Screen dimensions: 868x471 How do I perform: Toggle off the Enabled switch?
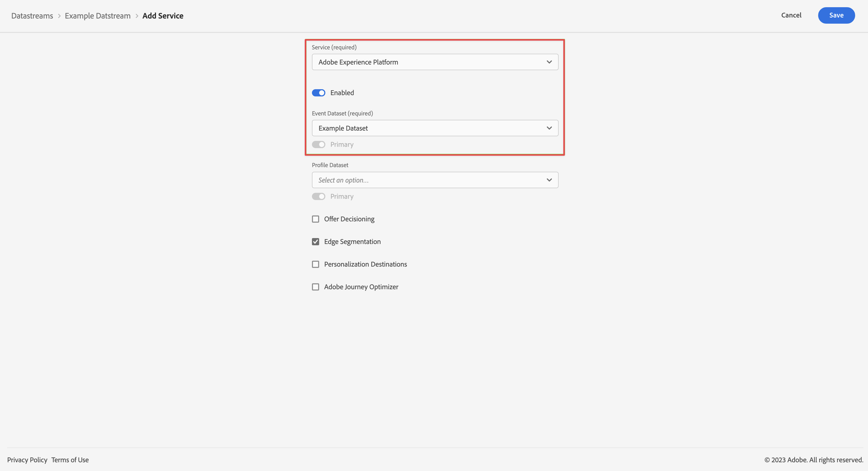318,93
